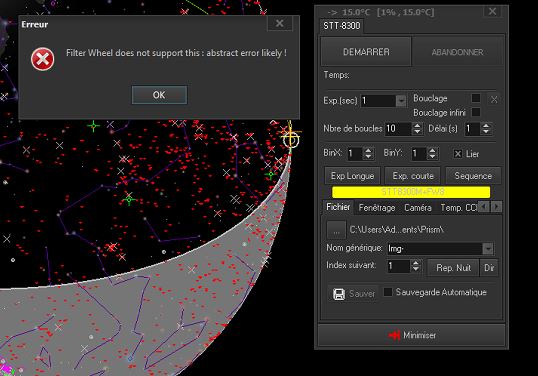Screen dimensions: 538x376
Task: Click the C:\Users\Ad...ents\Prism\ path text
Action: pyautogui.click(x=397, y=230)
